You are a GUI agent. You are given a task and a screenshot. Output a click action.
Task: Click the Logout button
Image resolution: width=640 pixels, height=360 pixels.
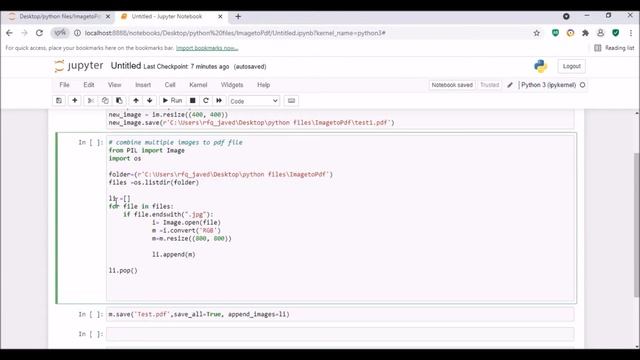(571, 66)
